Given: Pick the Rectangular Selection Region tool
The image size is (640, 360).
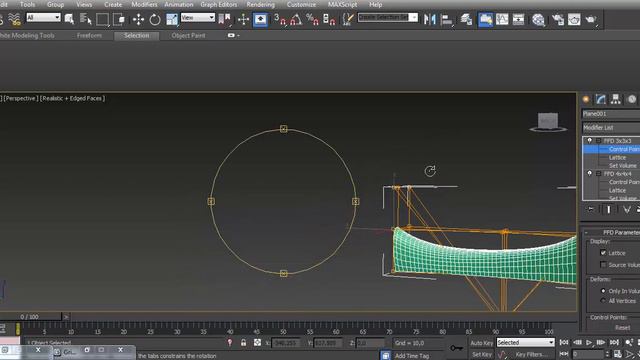Looking at the screenshot, I should pos(102,19).
